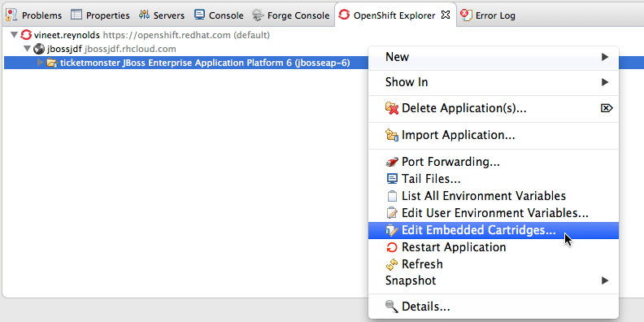
Task: Click the Edit User Environment Variables icon
Action: pyautogui.click(x=392, y=213)
